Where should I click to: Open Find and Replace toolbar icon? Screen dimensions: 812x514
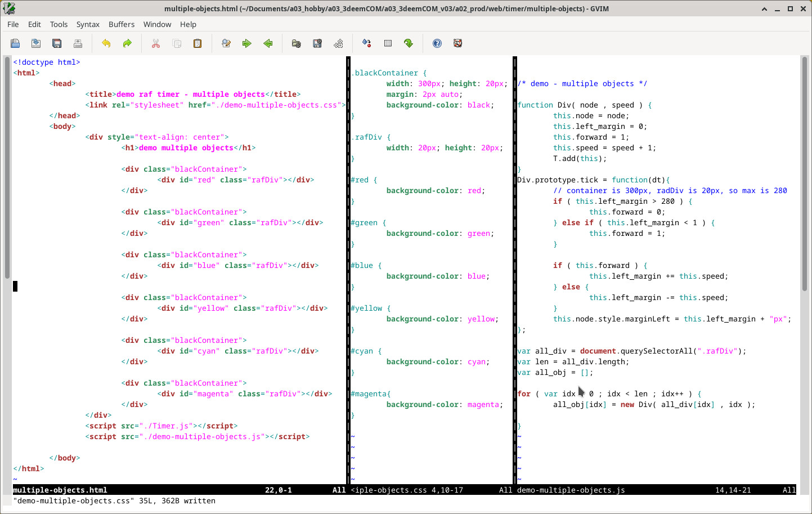click(x=226, y=43)
